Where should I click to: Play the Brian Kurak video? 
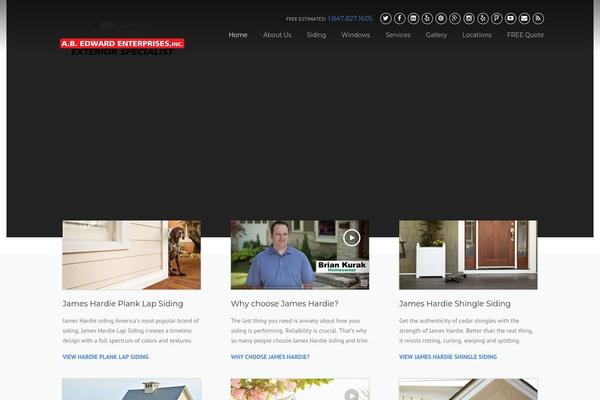coord(352,238)
